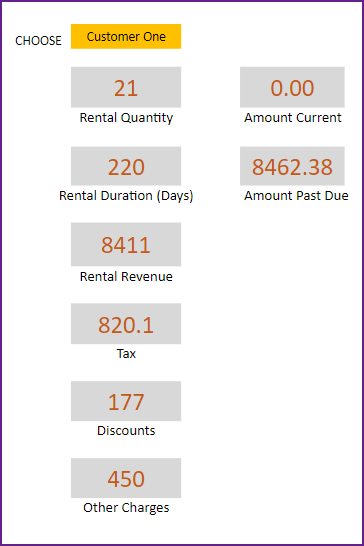Select the Amount Past Due value 8462.38
Screen dimensions: 364x546
tap(292, 166)
